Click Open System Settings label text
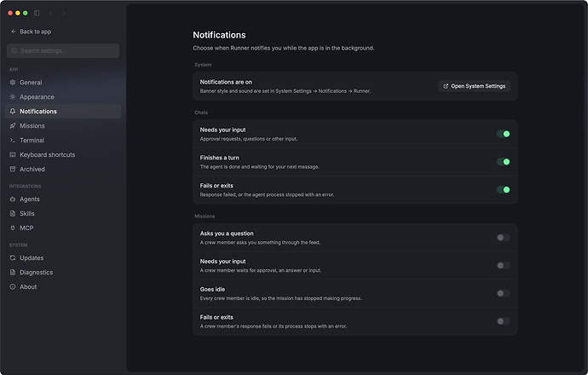 [478, 86]
